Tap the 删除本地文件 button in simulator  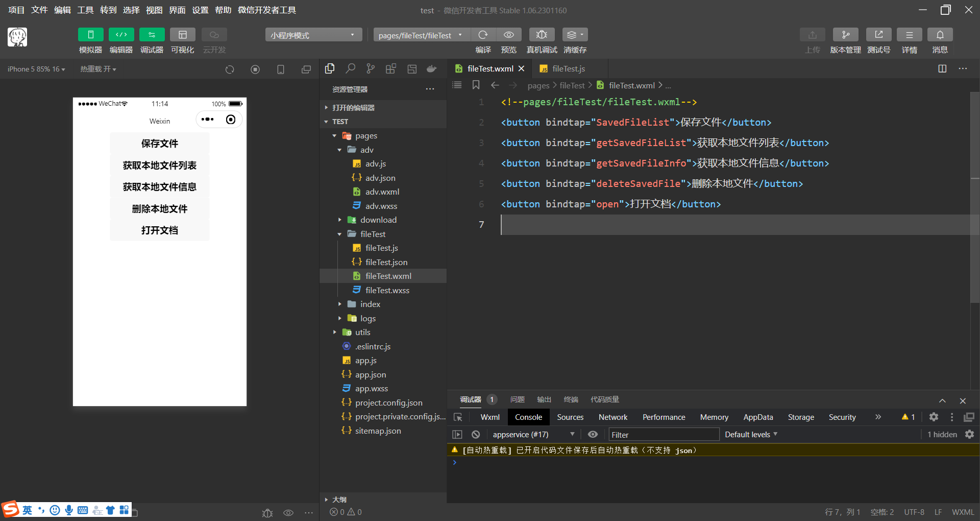(160, 209)
